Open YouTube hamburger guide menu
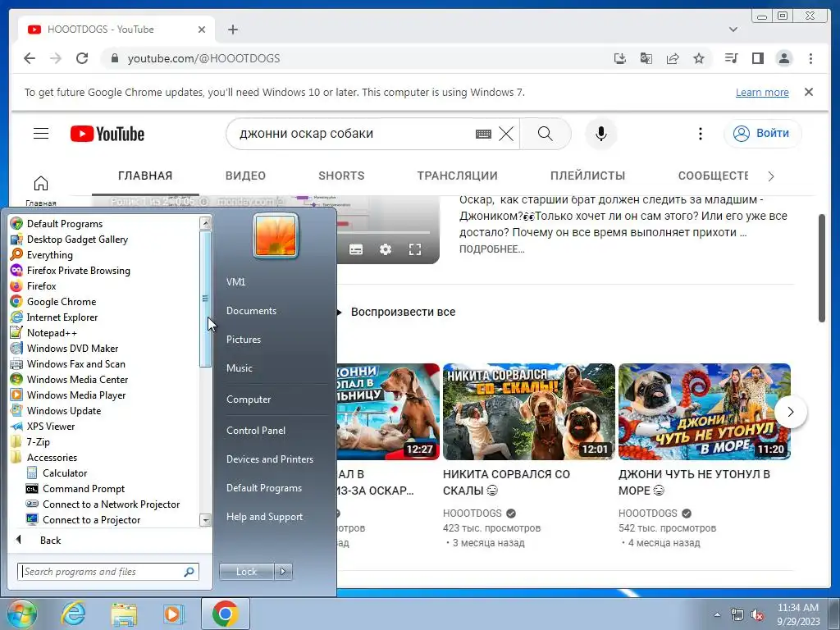The width and height of the screenshot is (840, 630). pyautogui.click(x=41, y=134)
